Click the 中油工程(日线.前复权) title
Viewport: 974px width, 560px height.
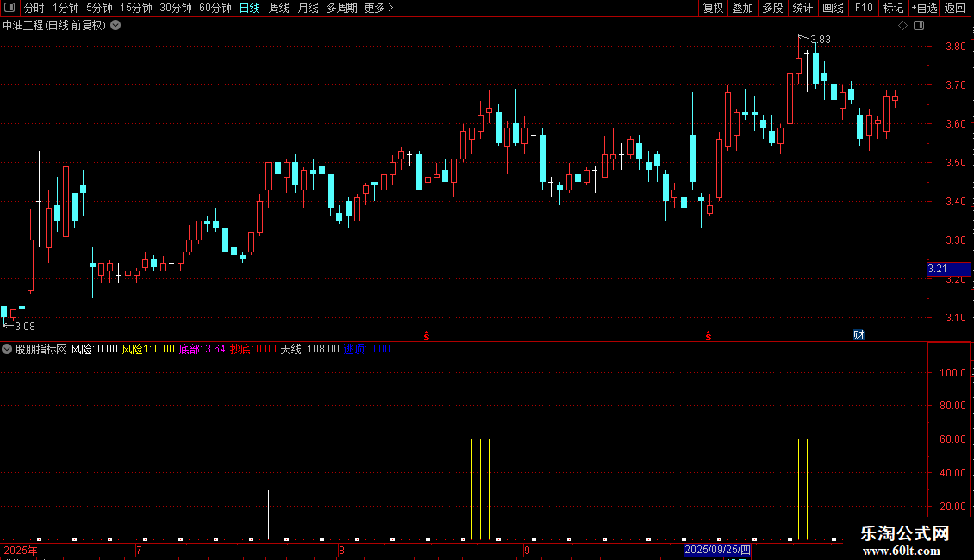click(54, 26)
